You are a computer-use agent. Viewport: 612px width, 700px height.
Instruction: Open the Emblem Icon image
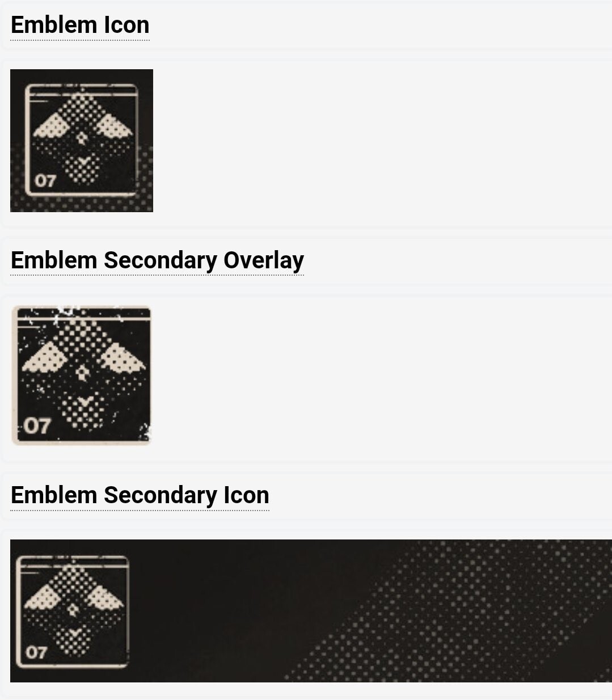coord(82,141)
